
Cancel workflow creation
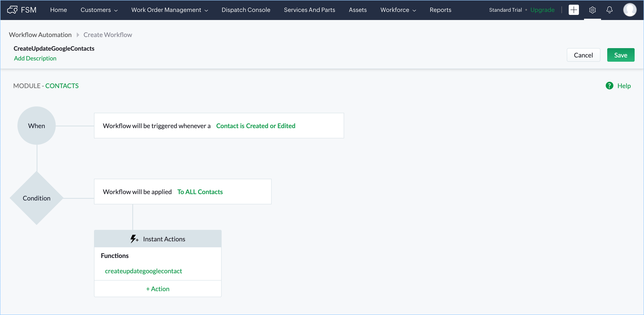[x=583, y=55]
